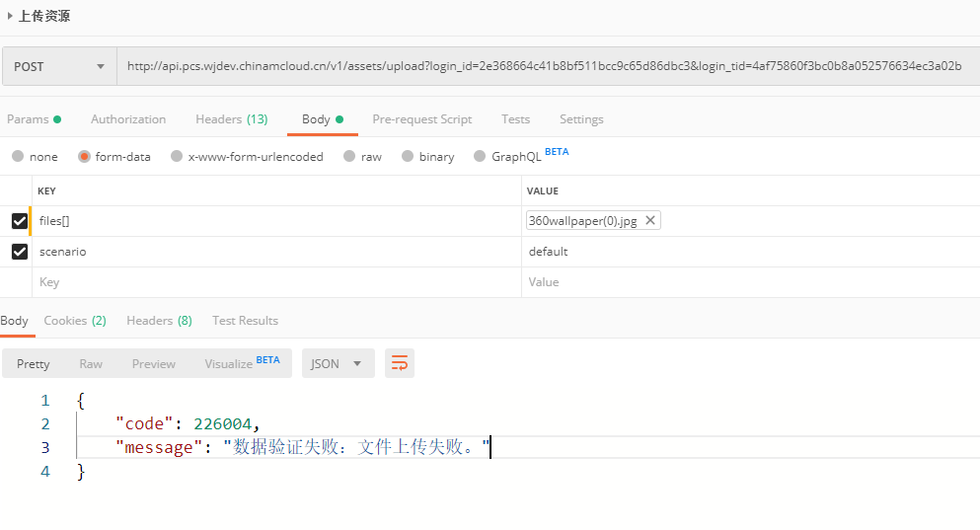Open the POST method dropdown
980x530 pixels.
59,66
